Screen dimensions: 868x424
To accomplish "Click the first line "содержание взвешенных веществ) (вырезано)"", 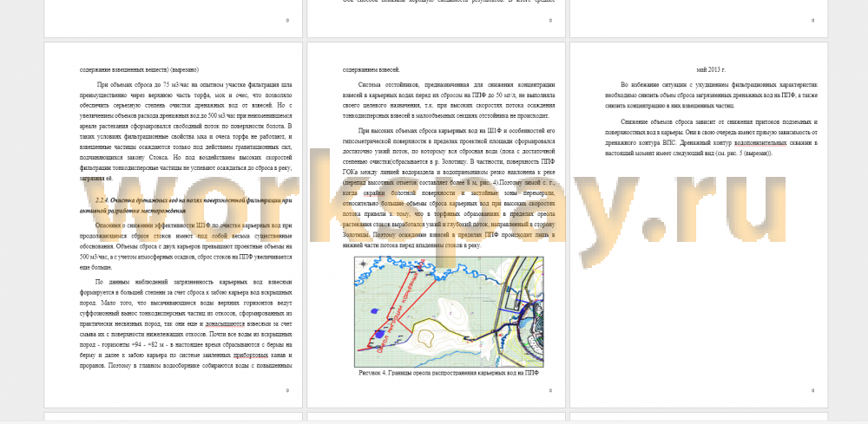I will pos(140,70).
